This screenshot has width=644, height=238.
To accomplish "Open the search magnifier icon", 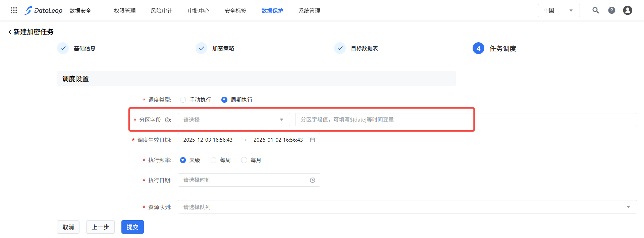I will [x=596, y=10].
